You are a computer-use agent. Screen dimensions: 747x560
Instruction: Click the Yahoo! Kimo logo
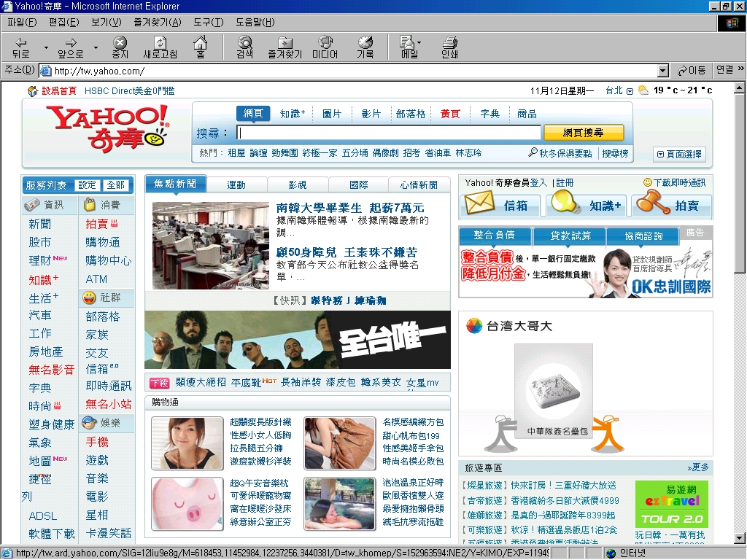[x=107, y=128]
